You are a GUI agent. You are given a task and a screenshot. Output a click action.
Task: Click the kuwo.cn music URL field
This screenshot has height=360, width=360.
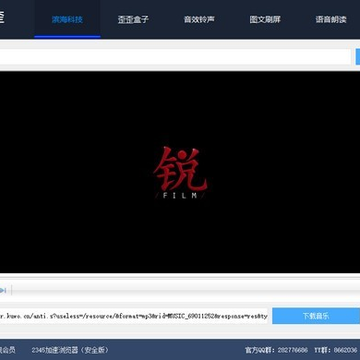[x=133, y=316]
